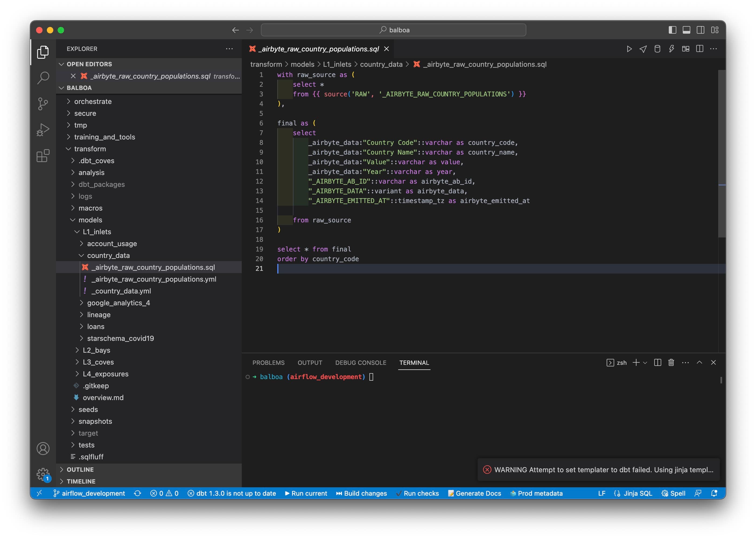Viewport: 756px width, 539px height.
Task: Switch to the OUTPUT tab
Action: pyautogui.click(x=310, y=362)
